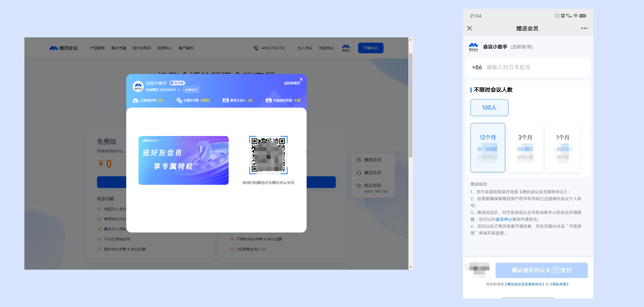Viewport: 644px width, 307px height.
Task: Click the phone icon beside 4009-700-700
Action: pyautogui.click(x=256, y=48)
